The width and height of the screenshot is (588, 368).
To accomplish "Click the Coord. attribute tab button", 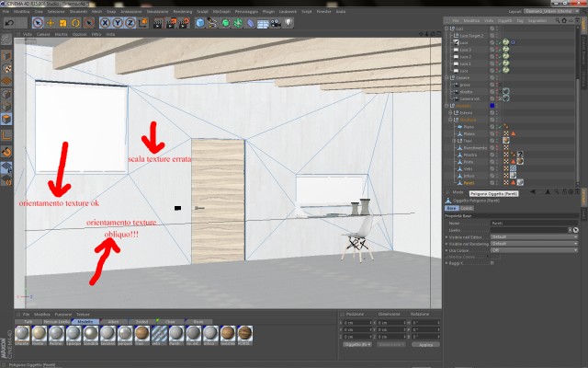I will [467, 208].
